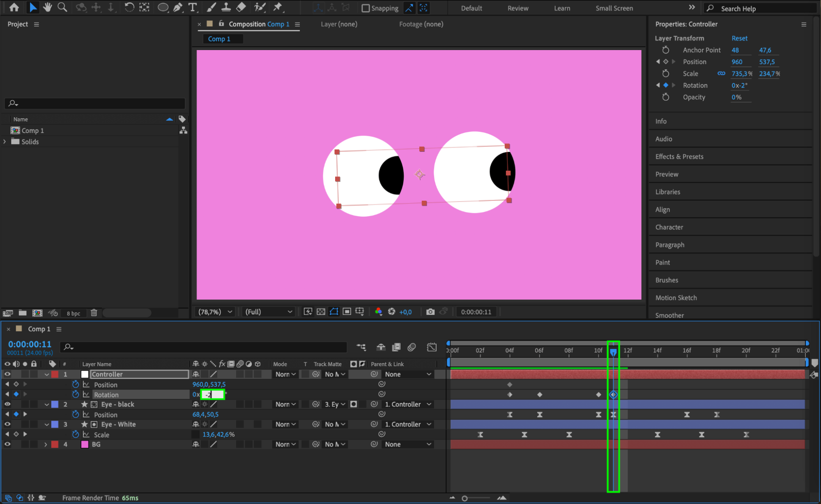Expand the Solids folder
821x504 pixels.
coord(5,142)
